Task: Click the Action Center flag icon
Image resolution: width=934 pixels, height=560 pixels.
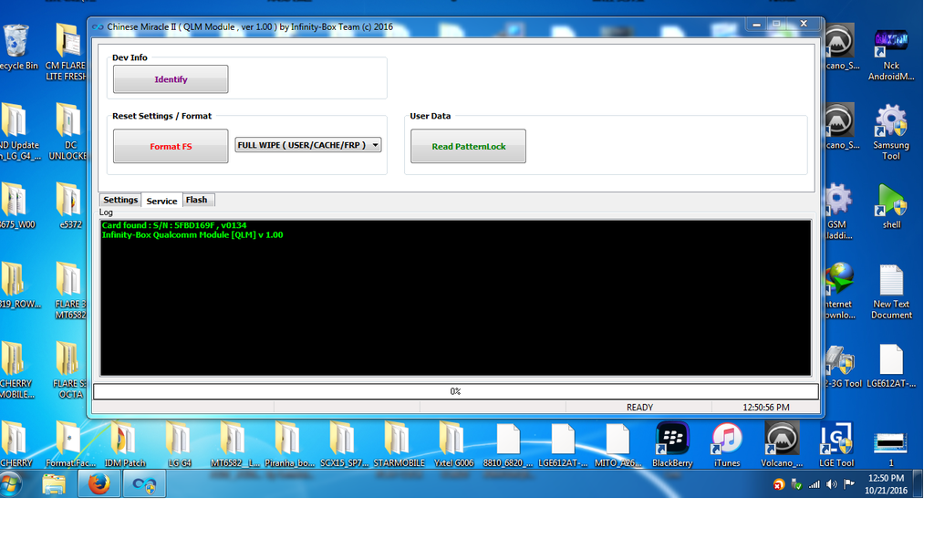Action: [x=849, y=484]
